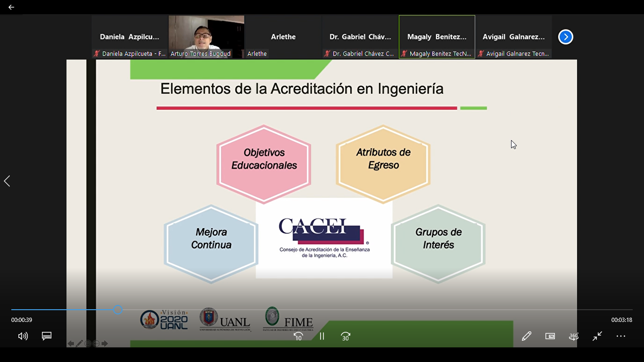Click the Mejora Continua hexagon

coord(211,244)
